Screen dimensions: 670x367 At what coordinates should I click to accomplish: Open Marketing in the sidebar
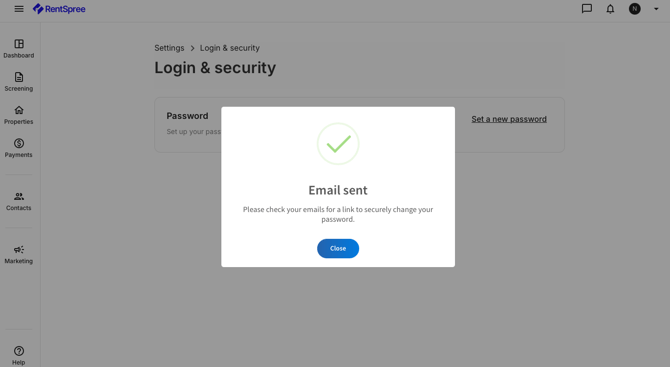(x=19, y=255)
